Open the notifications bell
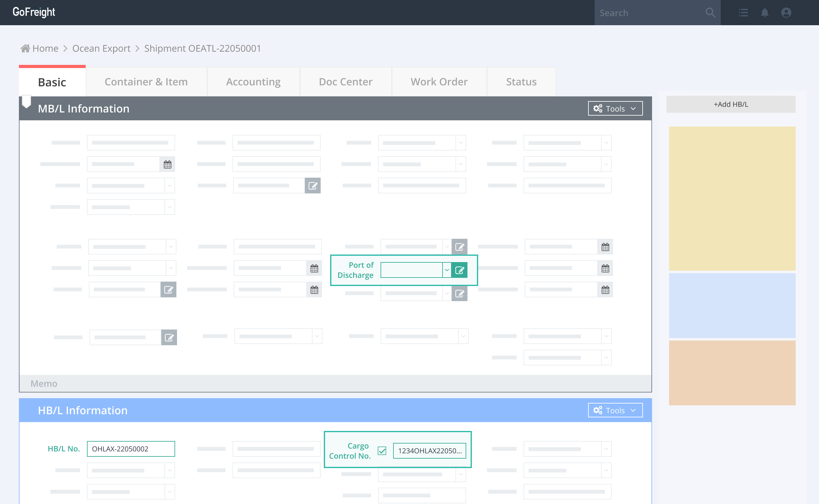The width and height of the screenshot is (819, 504). [764, 13]
